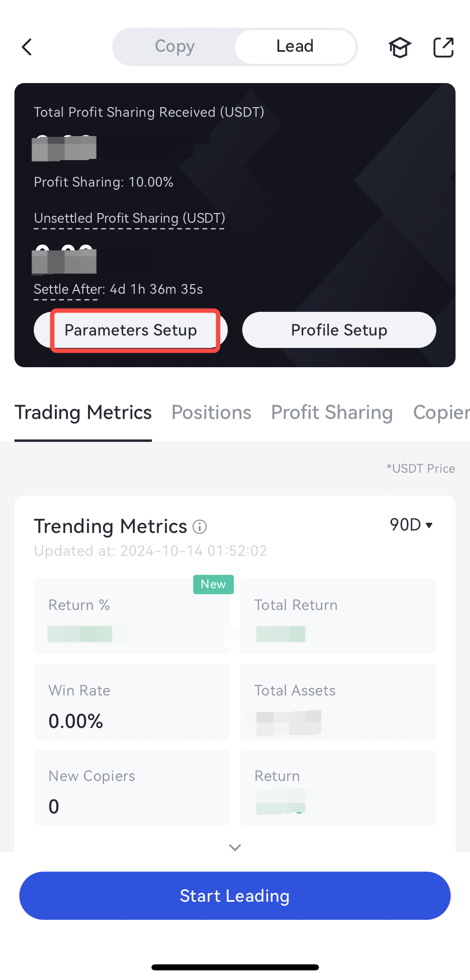Screen dimensions: 470x980
Task: Tap the Trending Metrics info icon
Action: coord(200,527)
